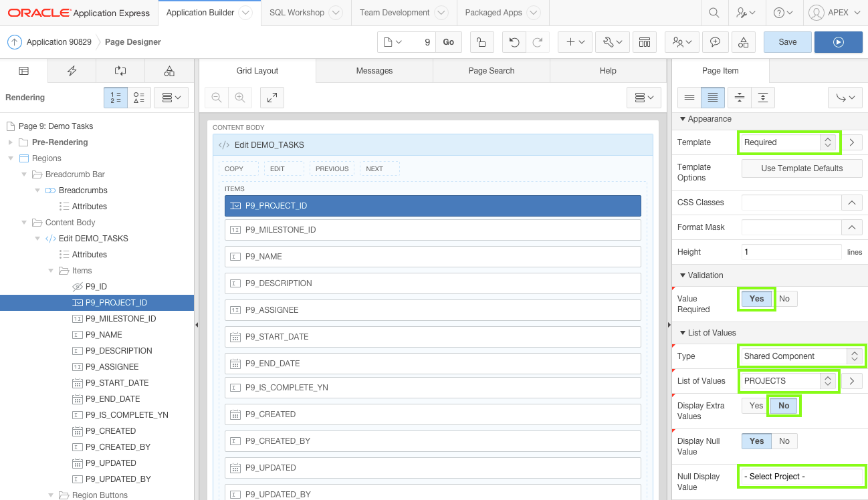Open the team development feedback balloon icon
Screen dimensions: 868x500
click(715, 41)
